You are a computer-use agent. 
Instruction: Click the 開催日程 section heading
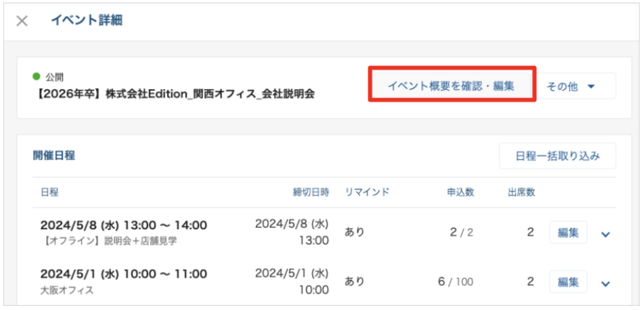pyautogui.click(x=54, y=155)
